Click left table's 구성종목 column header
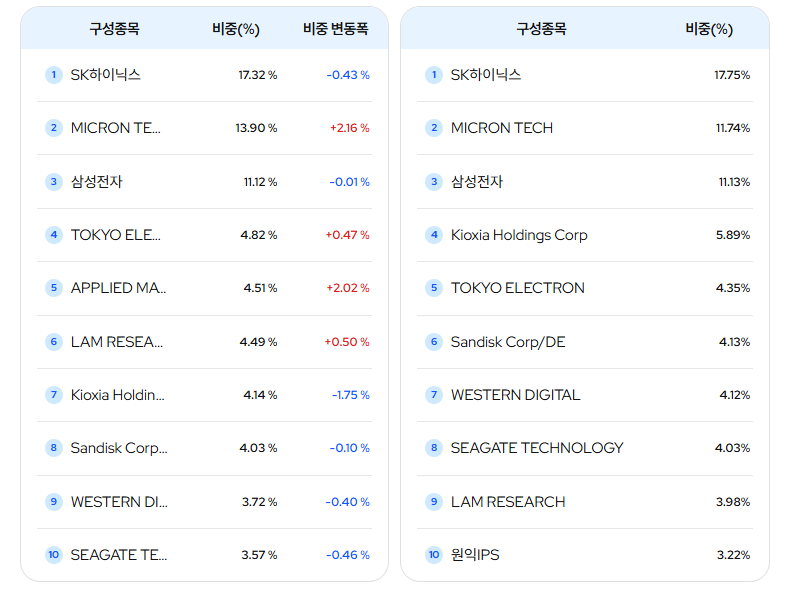The image size is (788, 594). pyautogui.click(x=114, y=29)
